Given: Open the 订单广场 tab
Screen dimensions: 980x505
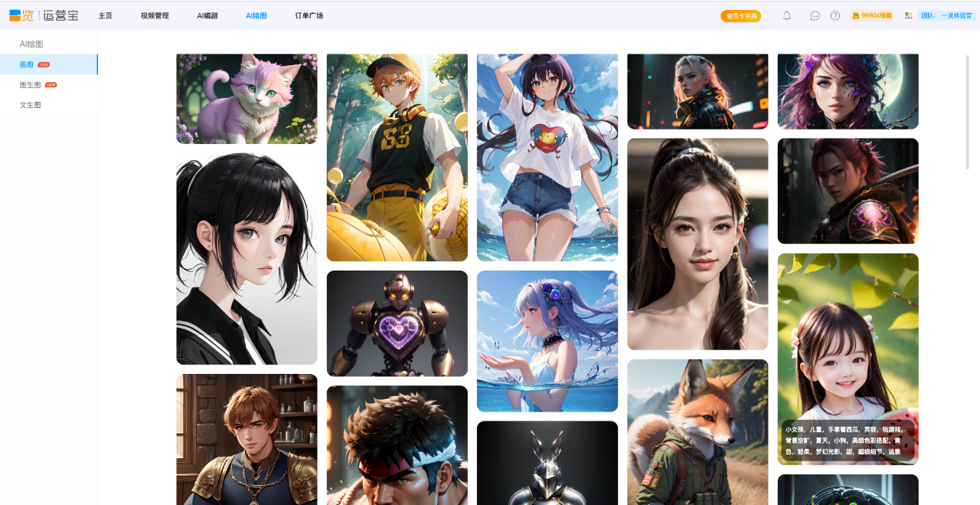Looking at the screenshot, I should pyautogui.click(x=309, y=15).
